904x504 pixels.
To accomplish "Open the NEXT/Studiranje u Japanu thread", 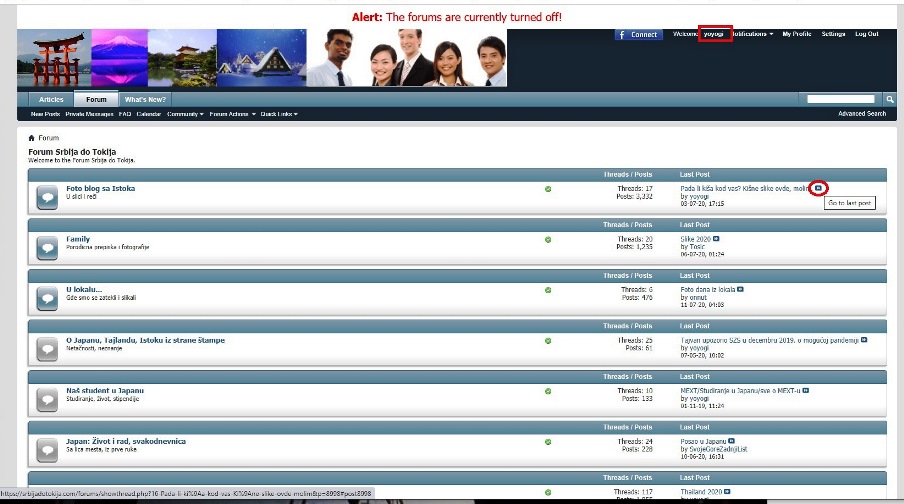I will click(740, 390).
